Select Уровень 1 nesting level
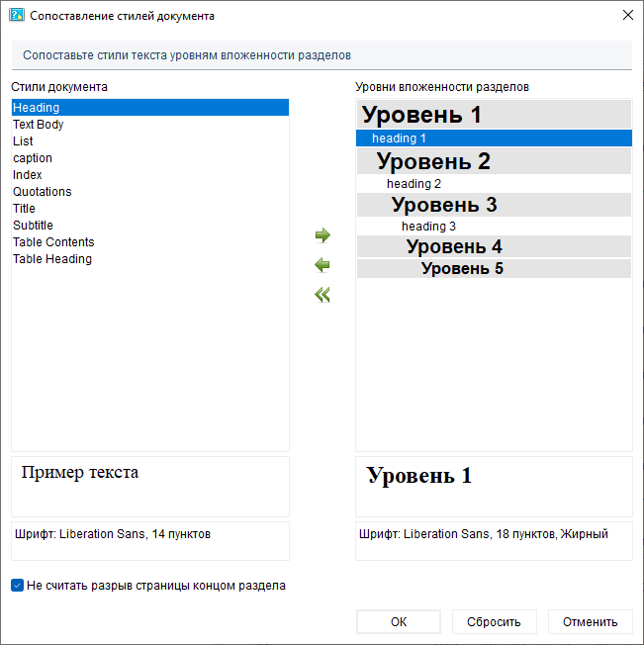The width and height of the screenshot is (644, 645). click(x=421, y=115)
